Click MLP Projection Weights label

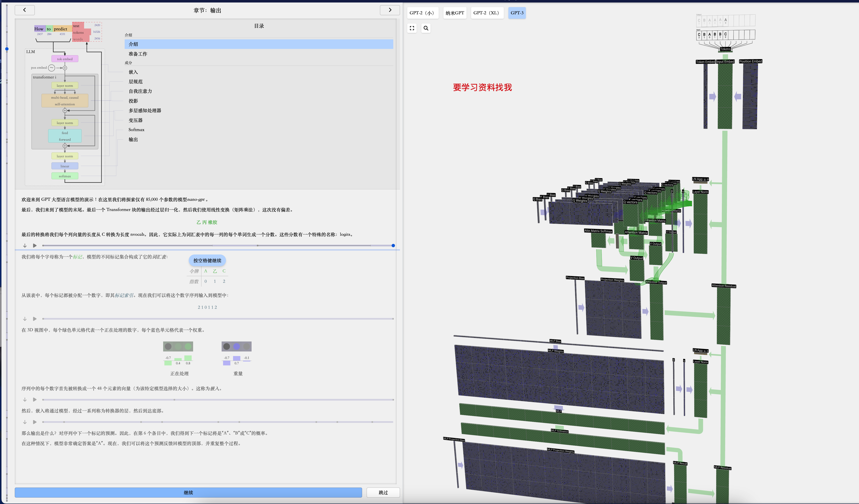(x=560, y=451)
